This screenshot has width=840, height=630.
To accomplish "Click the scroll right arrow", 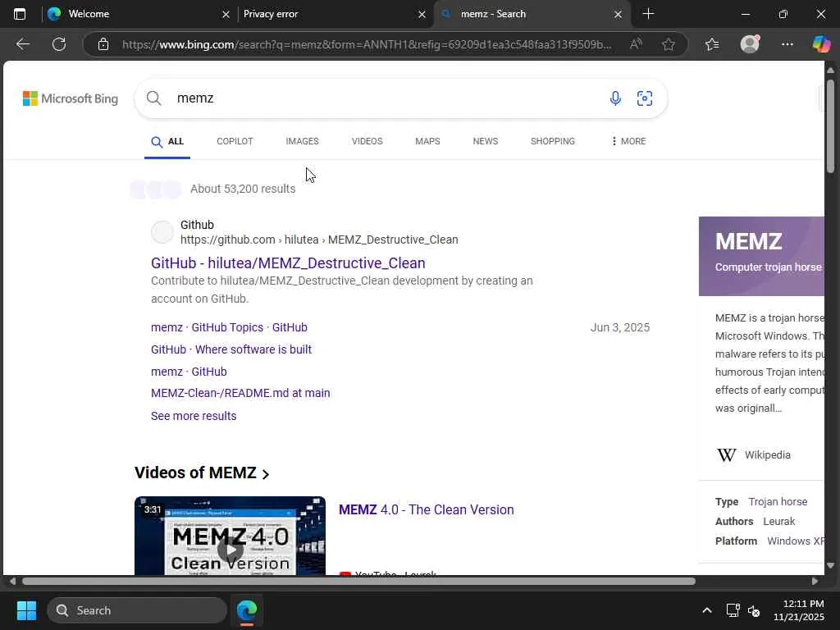I will pos(815,582).
